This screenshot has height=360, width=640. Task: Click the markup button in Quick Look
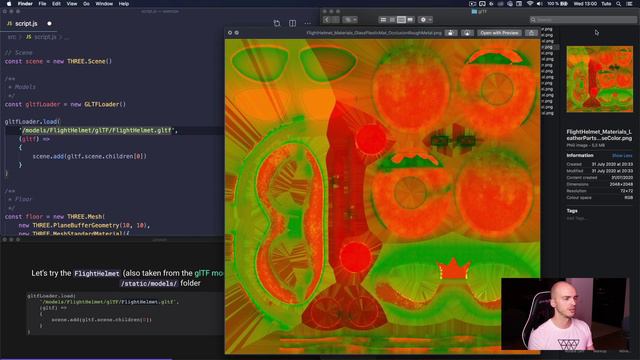[x=467, y=33]
